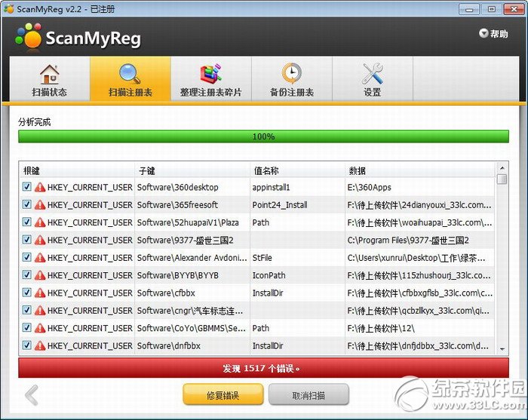The width and height of the screenshot is (528, 420).
Task: Click the ScanMyReg logo icon
Action: click(x=29, y=35)
